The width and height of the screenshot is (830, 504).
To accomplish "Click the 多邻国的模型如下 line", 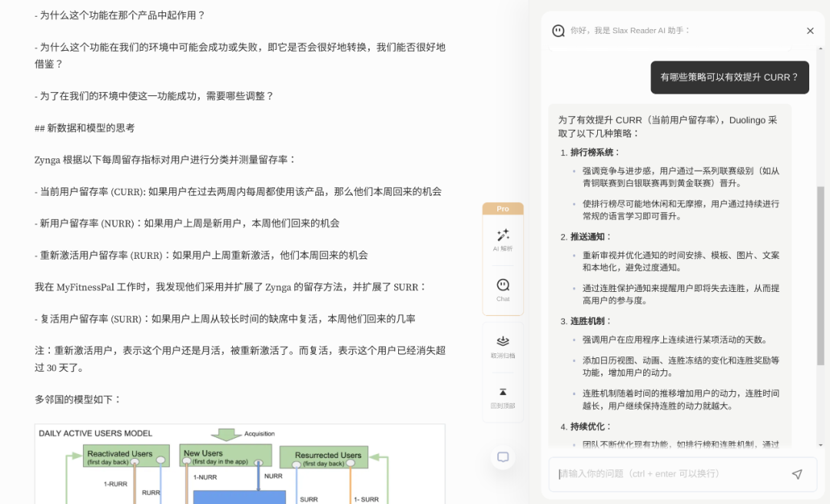I will [x=78, y=400].
